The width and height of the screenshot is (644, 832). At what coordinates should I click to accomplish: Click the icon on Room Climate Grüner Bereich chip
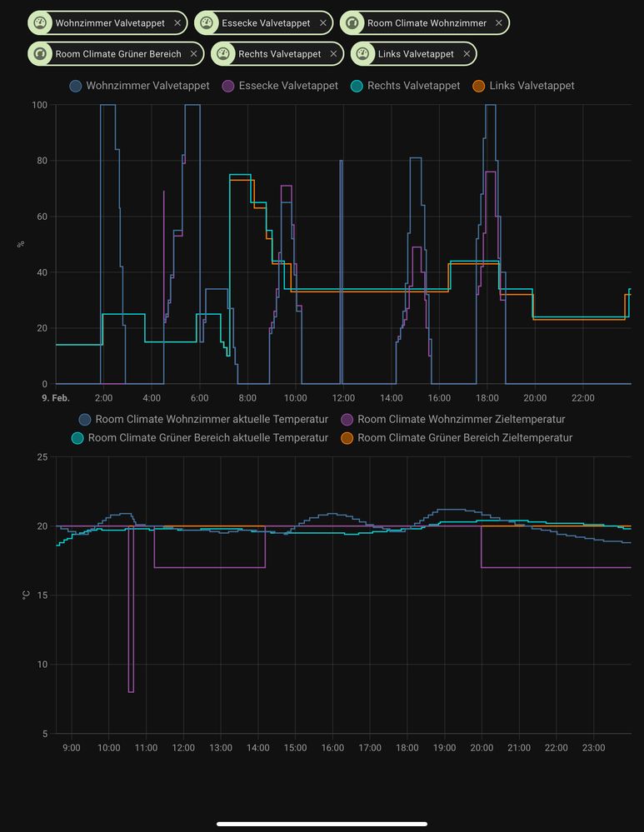[x=40, y=54]
